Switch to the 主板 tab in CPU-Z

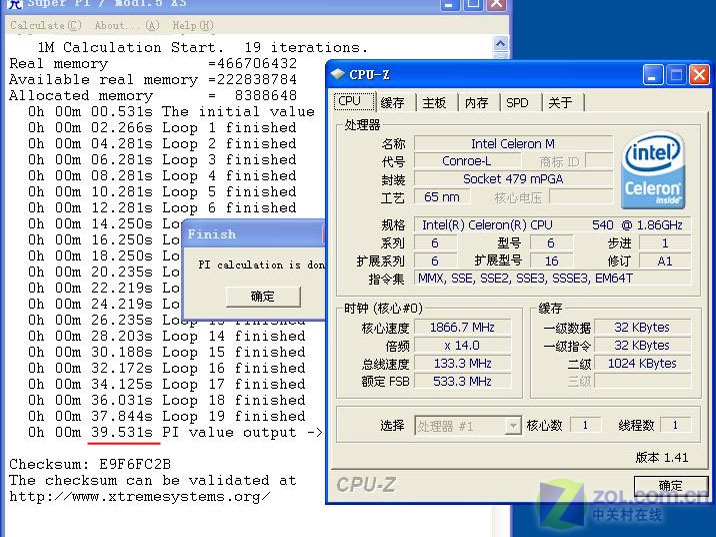click(x=437, y=102)
